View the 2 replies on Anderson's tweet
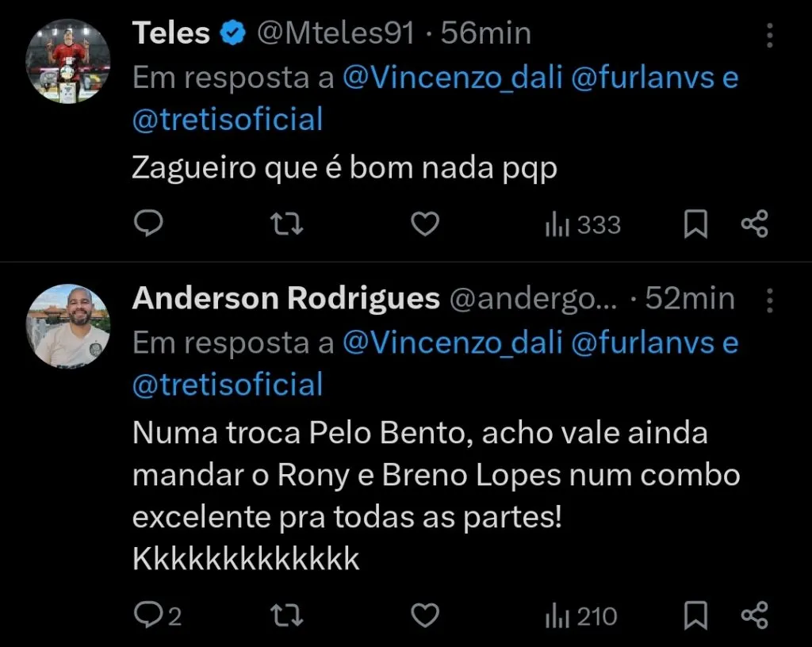This screenshot has height=647, width=812. point(155,614)
